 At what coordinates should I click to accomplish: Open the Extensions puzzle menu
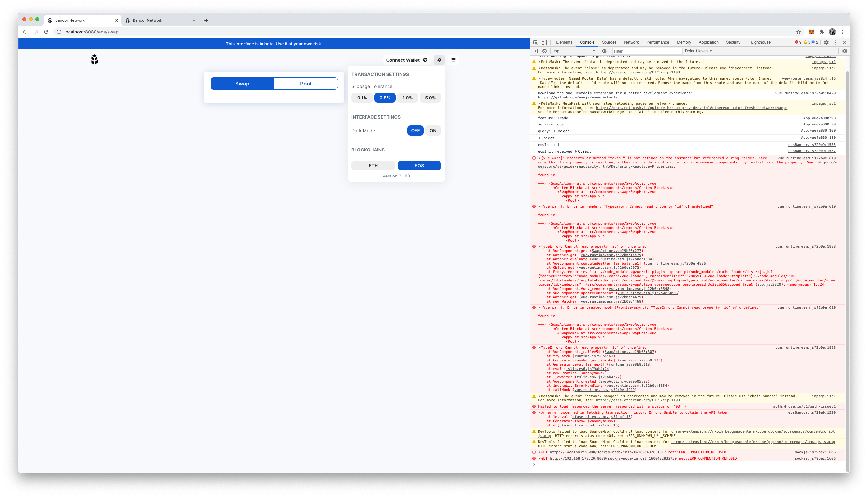pos(822,32)
